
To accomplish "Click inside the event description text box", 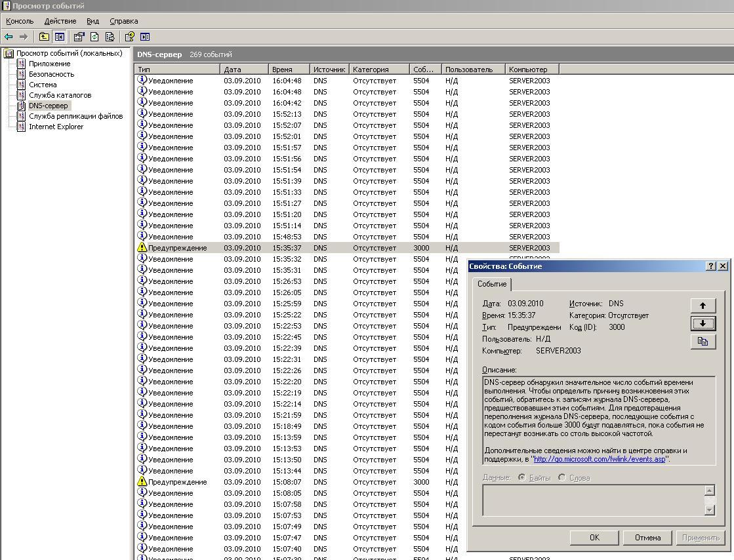I will click(599, 420).
